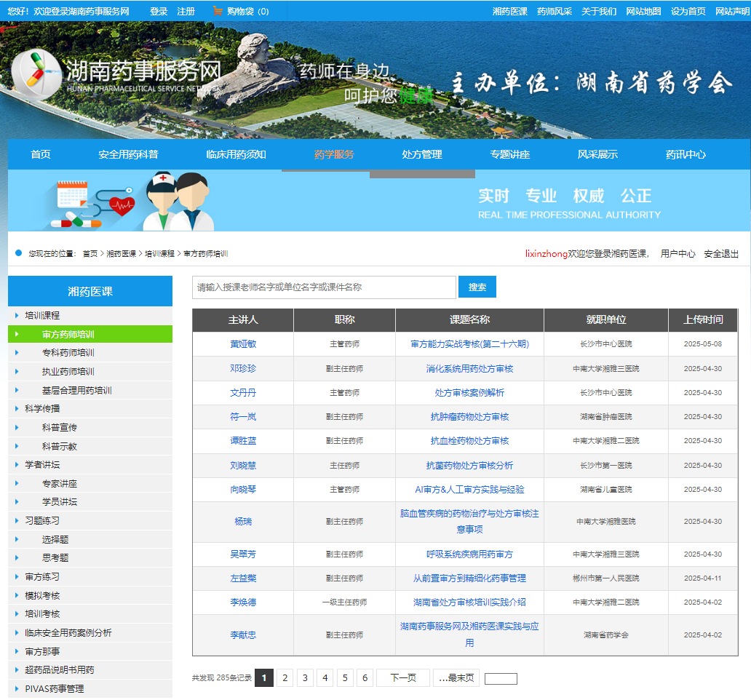Click the Hunan Pharmaceutical Service Network pill logo
Screen dimensions: 751x700
coord(37,75)
